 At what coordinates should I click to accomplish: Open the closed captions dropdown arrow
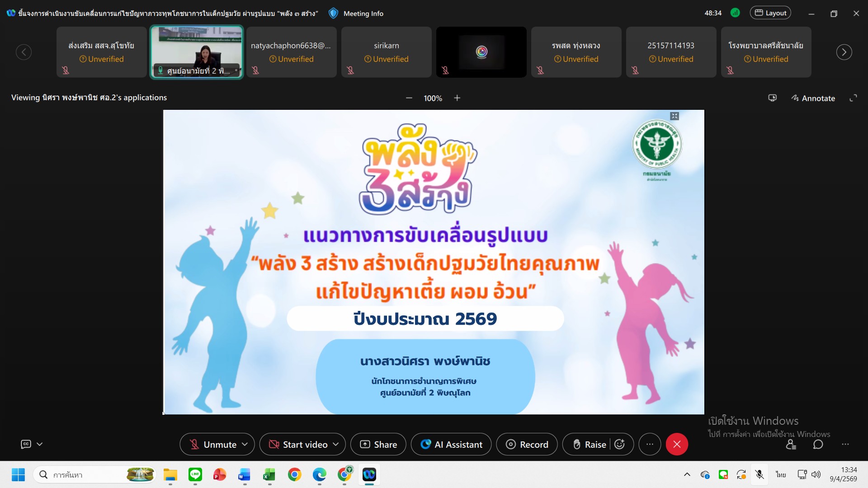click(x=40, y=444)
